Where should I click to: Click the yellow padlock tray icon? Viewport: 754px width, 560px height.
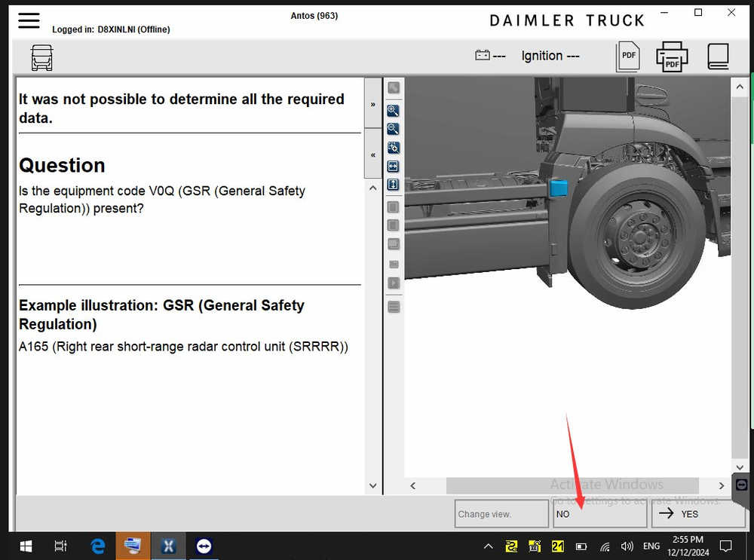pos(535,546)
